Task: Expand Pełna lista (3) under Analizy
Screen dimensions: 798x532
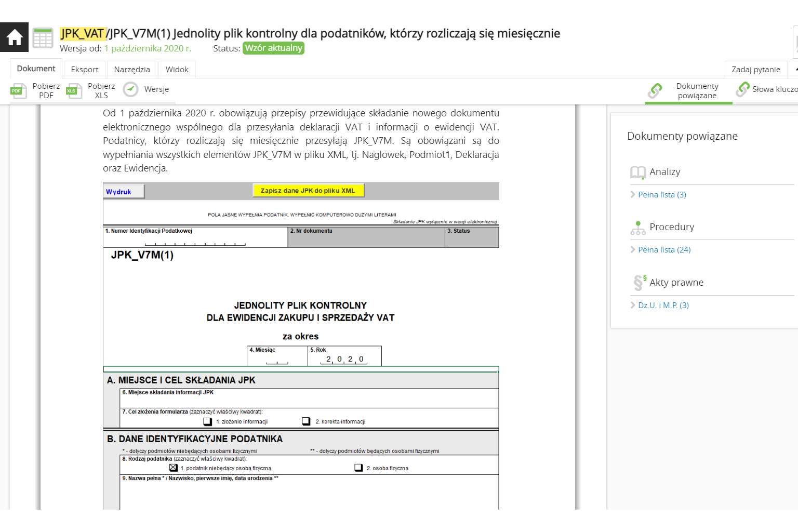Action: (x=661, y=194)
